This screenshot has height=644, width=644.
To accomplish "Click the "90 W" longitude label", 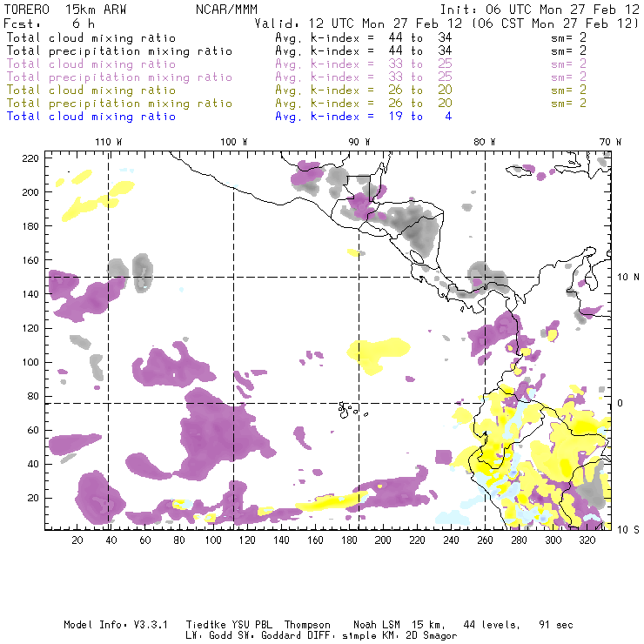I will pos(359,142).
